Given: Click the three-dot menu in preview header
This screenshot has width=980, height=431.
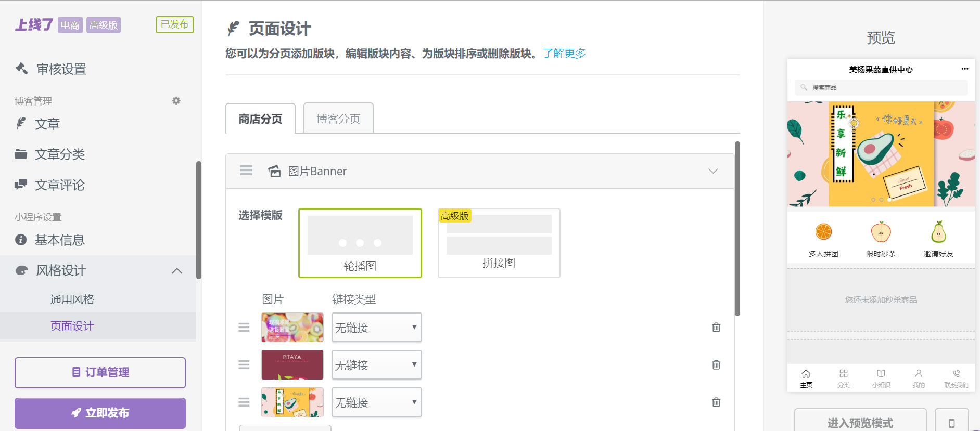Looking at the screenshot, I should 964,69.
